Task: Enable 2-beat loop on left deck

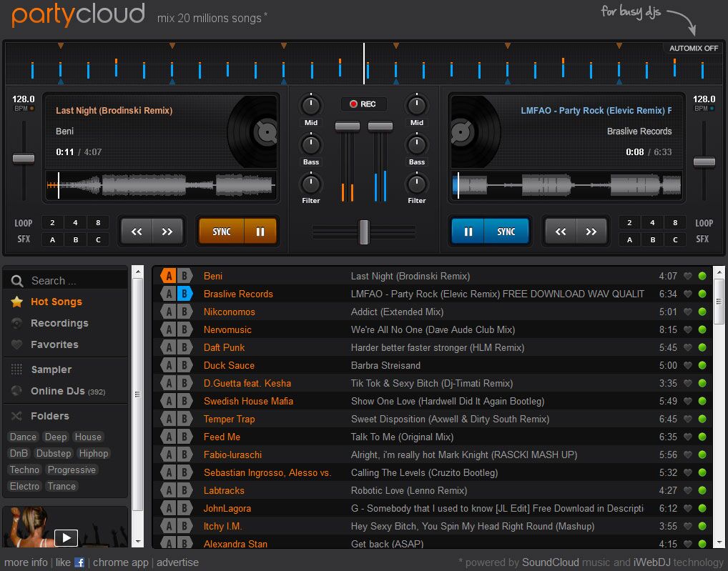Action: coord(52,223)
